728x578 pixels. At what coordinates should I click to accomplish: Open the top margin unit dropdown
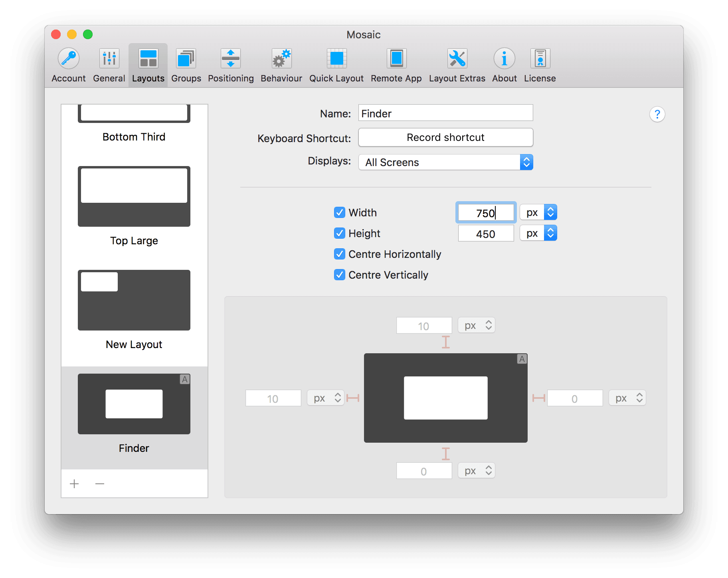(476, 325)
